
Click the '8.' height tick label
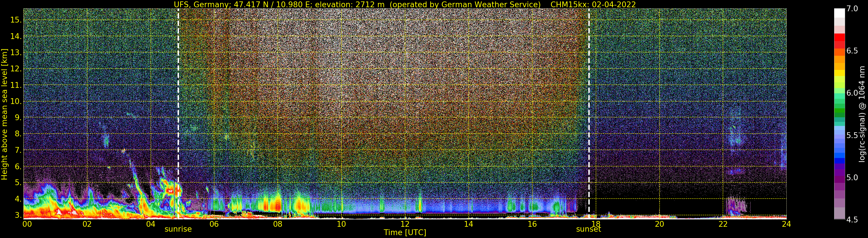(x=18, y=134)
